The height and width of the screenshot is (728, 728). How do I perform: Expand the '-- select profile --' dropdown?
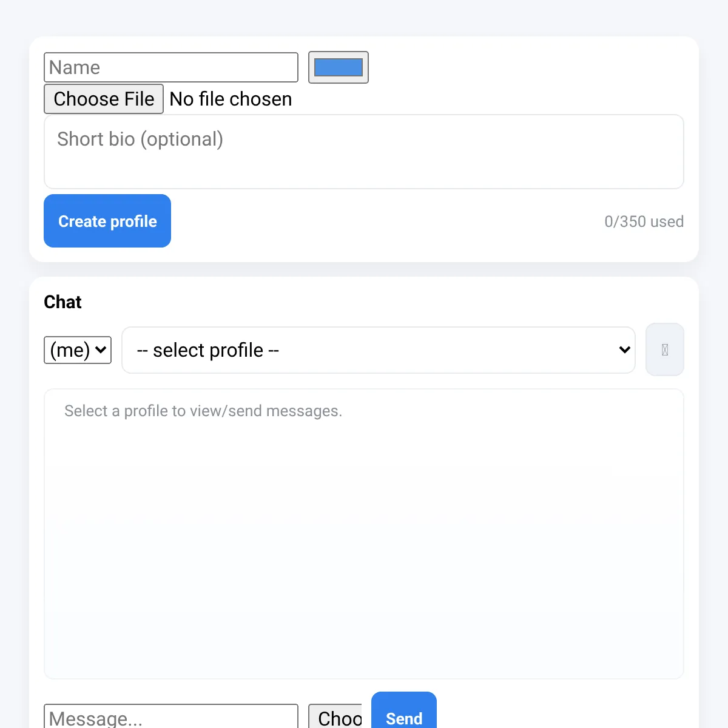click(379, 350)
